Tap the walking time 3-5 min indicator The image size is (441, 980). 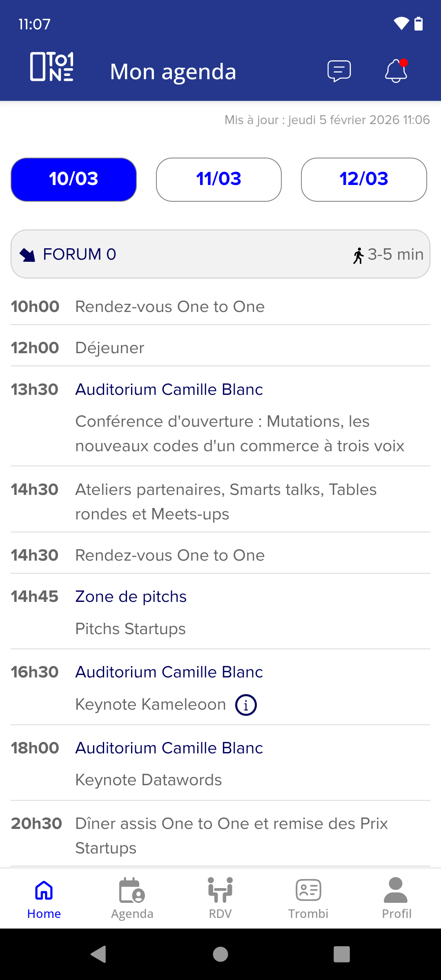point(388,255)
